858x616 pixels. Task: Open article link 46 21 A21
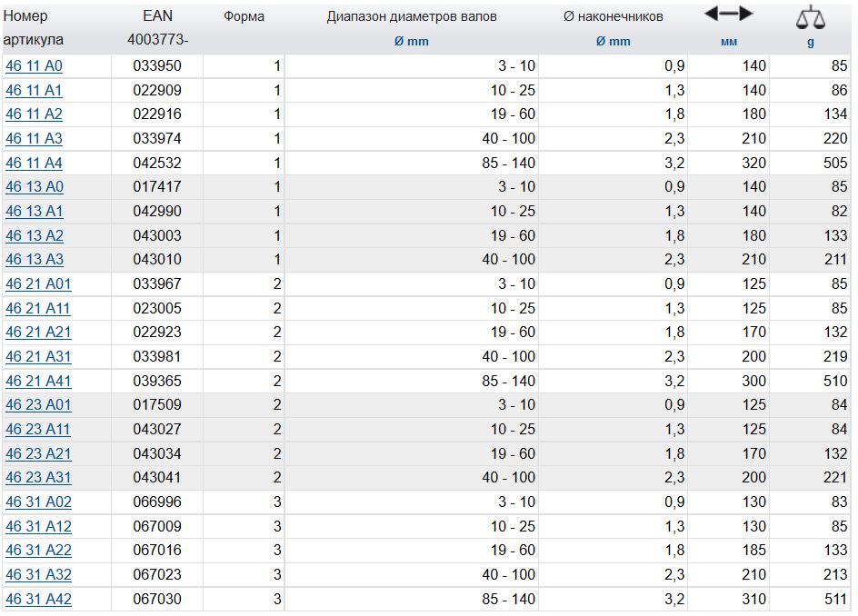click(x=37, y=333)
